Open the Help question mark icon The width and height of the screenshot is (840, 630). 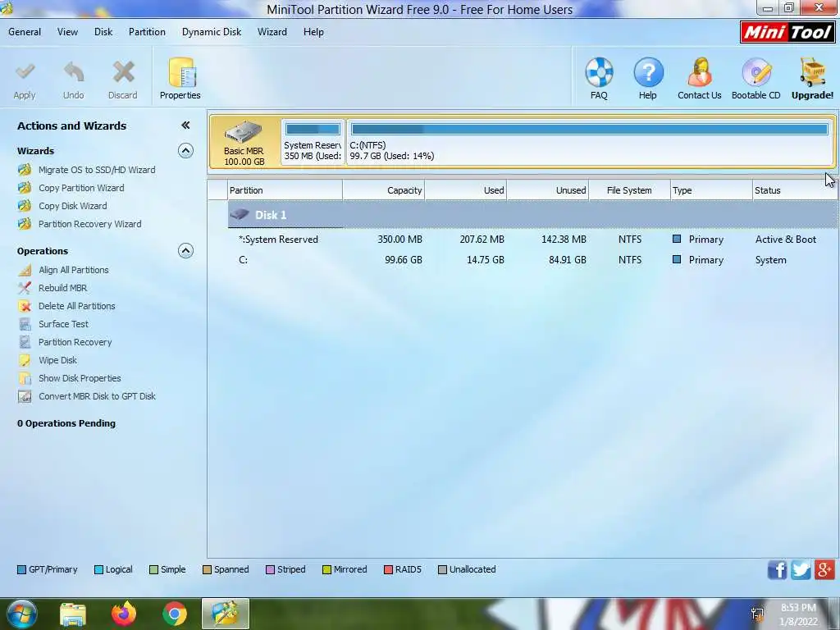pyautogui.click(x=648, y=72)
